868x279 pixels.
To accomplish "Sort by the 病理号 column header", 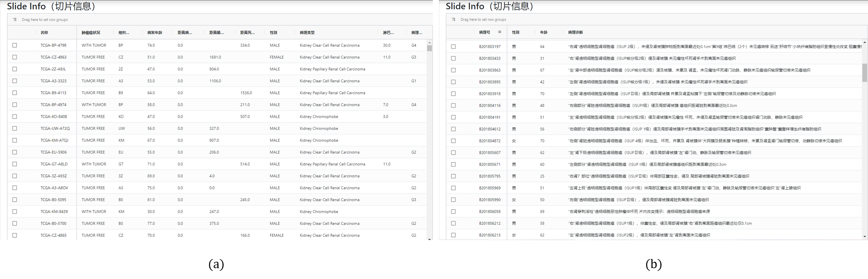I will (x=485, y=32).
